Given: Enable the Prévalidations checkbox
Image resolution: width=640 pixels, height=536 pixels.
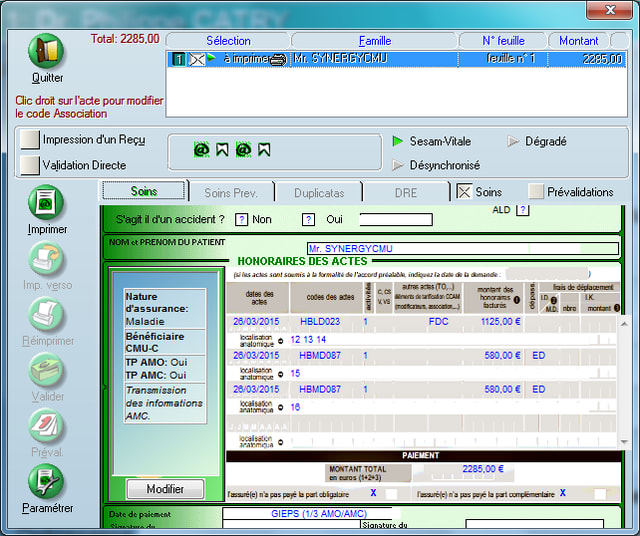Looking at the screenshot, I should [536, 191].
